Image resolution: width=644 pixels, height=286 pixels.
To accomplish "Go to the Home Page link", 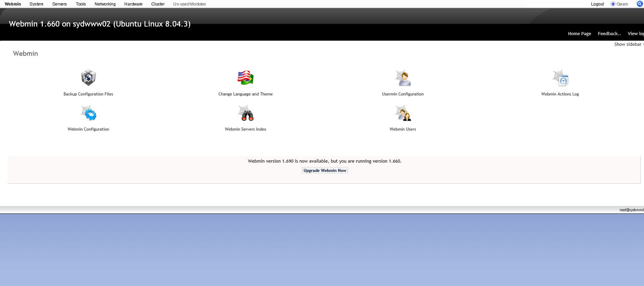I will tap(579, 33).
